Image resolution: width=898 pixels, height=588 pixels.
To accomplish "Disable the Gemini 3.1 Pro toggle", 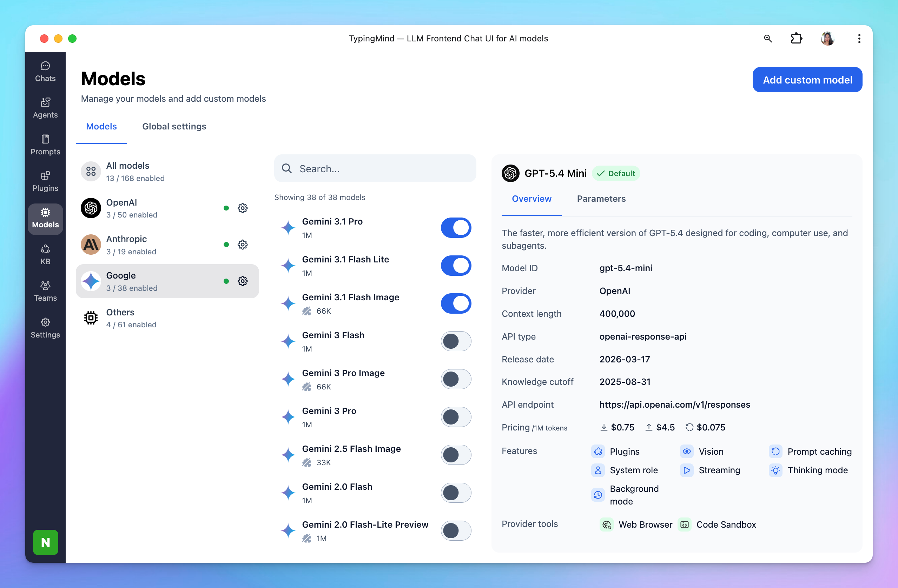I will (x=456, y=228).
